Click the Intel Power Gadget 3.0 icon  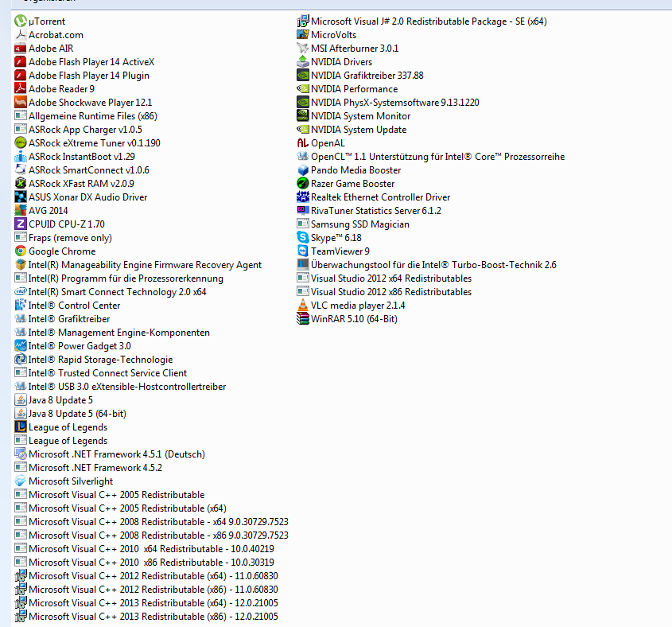(x=21, y=346)
